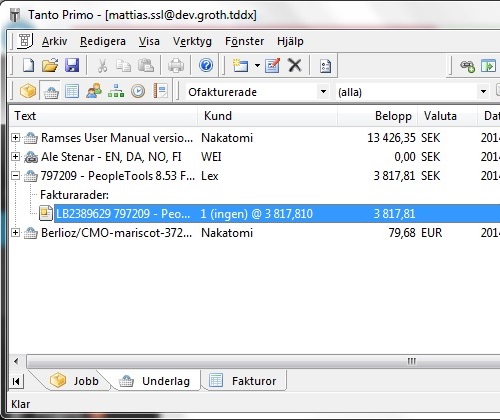Show the clock time-tracking view icon
The width and height of the screenshot is (500, 420).
(x=138, y=91)
